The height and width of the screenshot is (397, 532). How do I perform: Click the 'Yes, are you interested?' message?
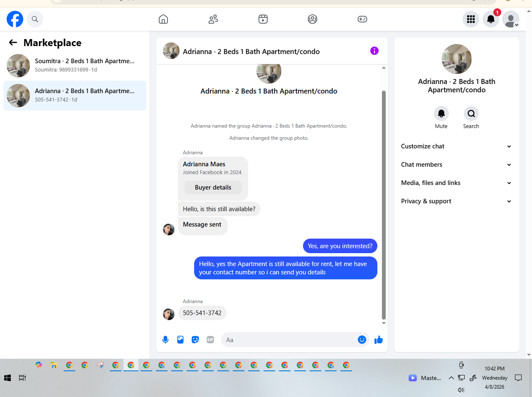(x=340, y=246)
